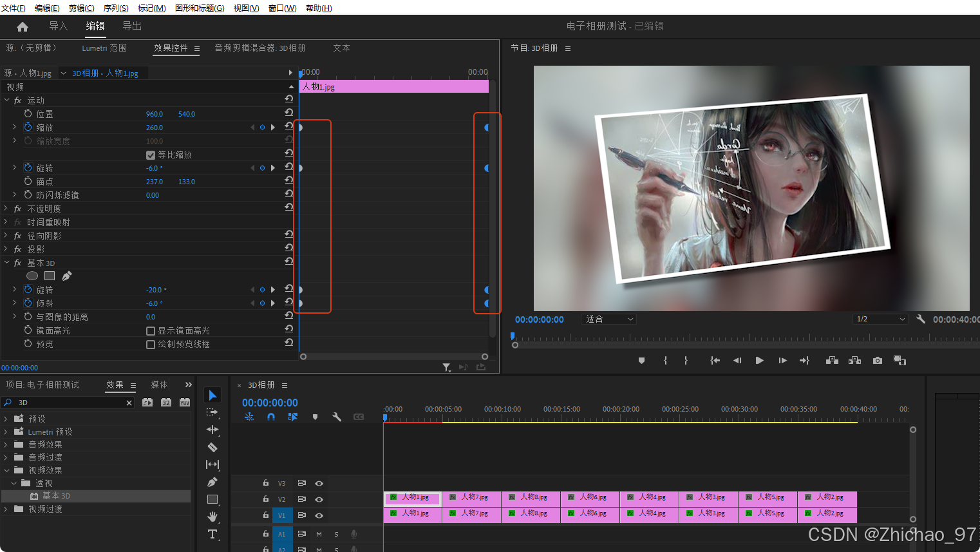Screen dimensions: 980x552
Task: Click the Home icon
Action: [x=23, y=26]
